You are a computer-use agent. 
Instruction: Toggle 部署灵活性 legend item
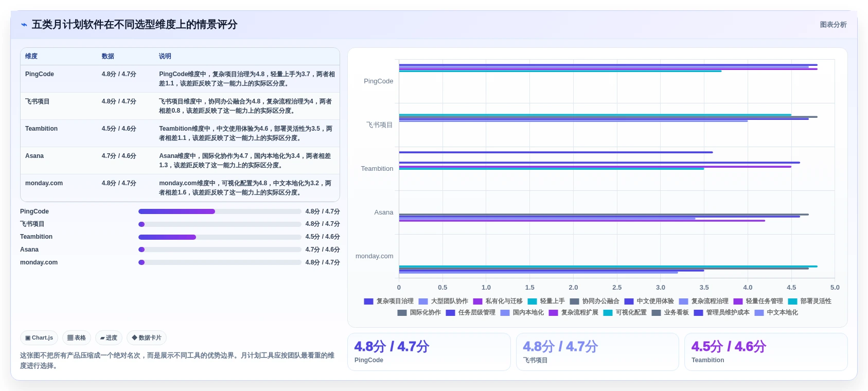coord(809,301)
